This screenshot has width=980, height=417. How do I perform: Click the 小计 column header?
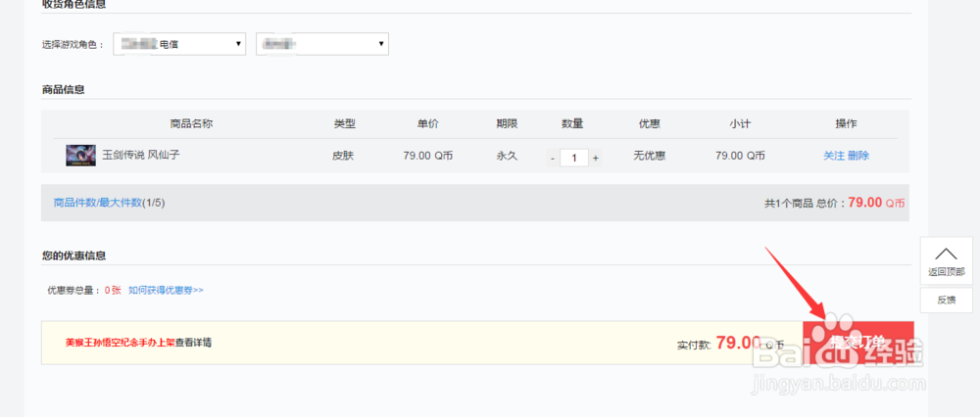pyautogui.click(x=739, y=123)
